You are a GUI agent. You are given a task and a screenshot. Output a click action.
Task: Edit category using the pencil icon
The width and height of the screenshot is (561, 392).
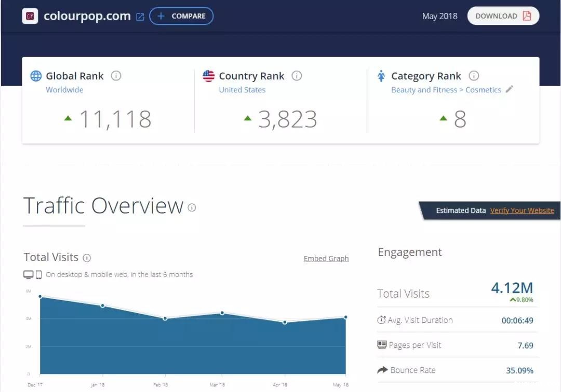[510, 89]
